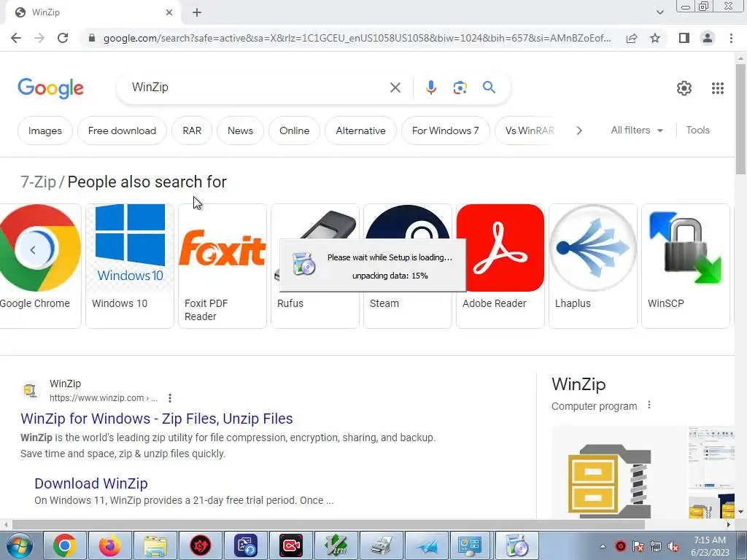The width and height of the screenshot is (747, 560).
Task: Reload the current page
Action: click(63, 38)
